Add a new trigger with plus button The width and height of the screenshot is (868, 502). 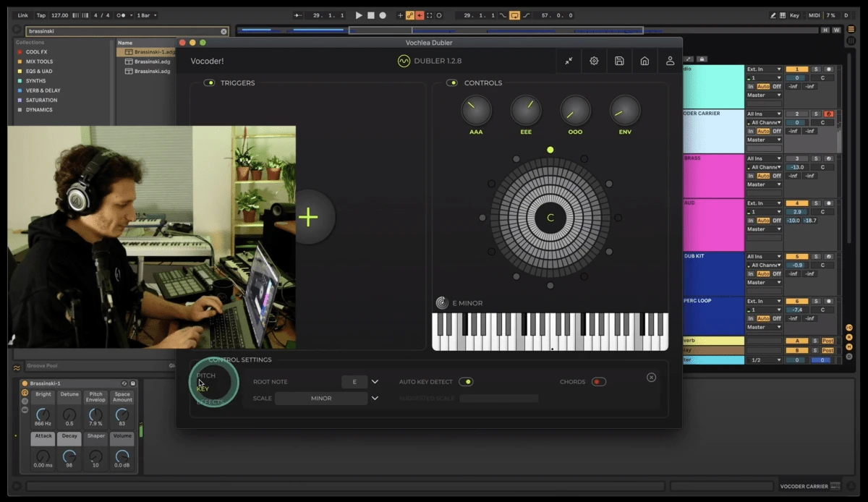[x=309, y=216]
